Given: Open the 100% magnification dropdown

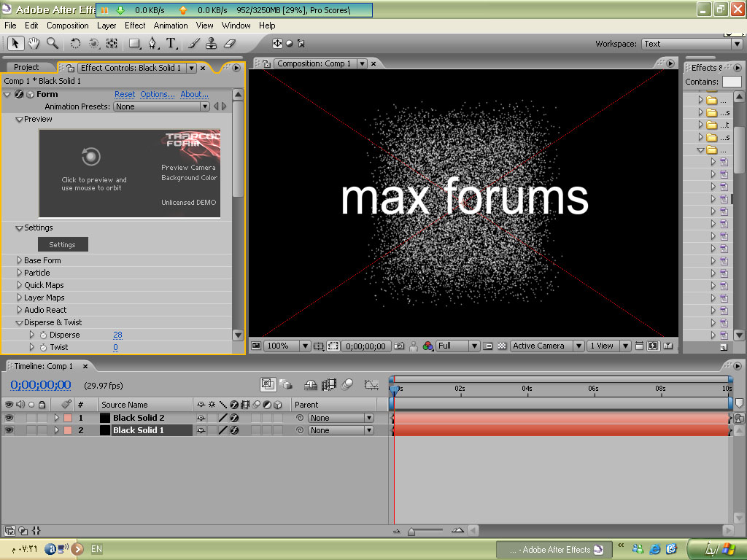Looking at the screenshot, I should [287, 346].
